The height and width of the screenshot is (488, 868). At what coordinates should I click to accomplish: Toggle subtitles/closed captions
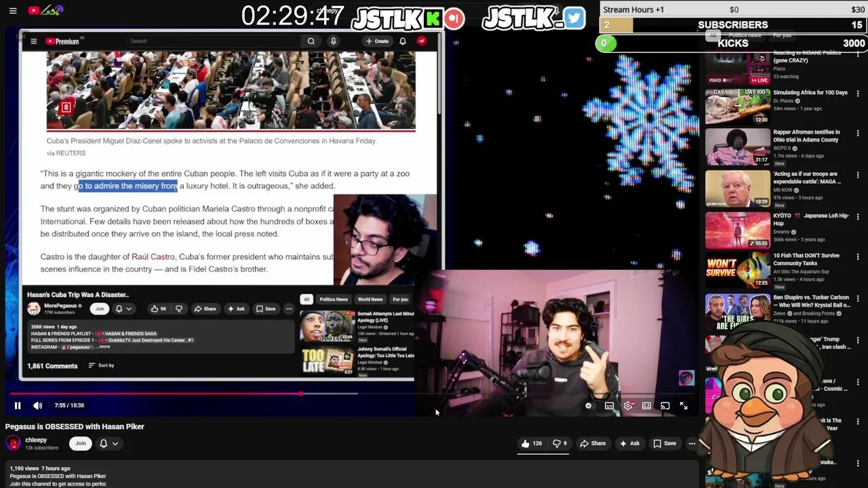tap(609, 406)
